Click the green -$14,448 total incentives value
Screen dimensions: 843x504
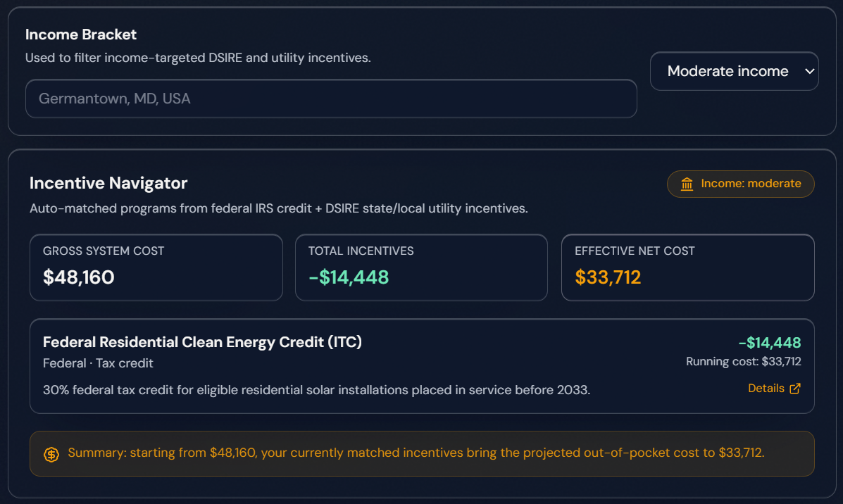coord(349,277)
